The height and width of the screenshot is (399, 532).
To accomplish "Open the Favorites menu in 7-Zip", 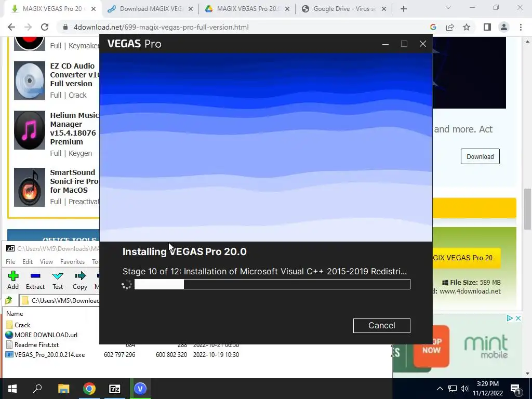I will click(72, 262).
